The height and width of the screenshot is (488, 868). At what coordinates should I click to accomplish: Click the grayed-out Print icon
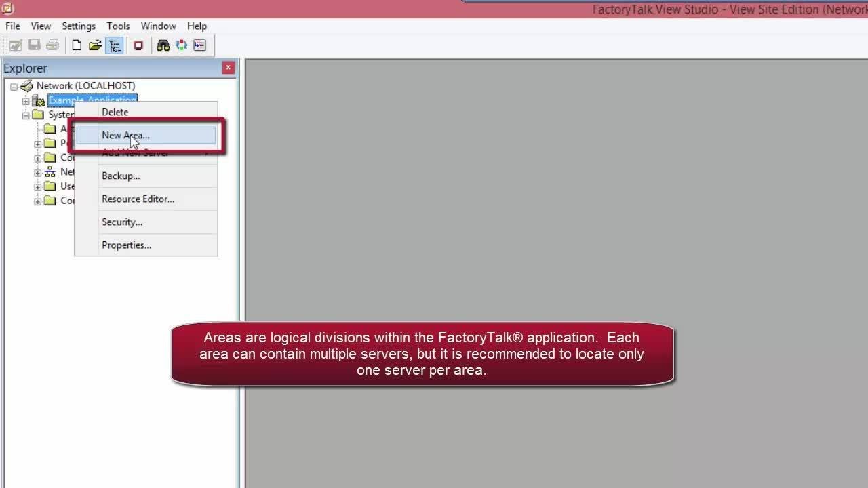(x=52, y=45)
